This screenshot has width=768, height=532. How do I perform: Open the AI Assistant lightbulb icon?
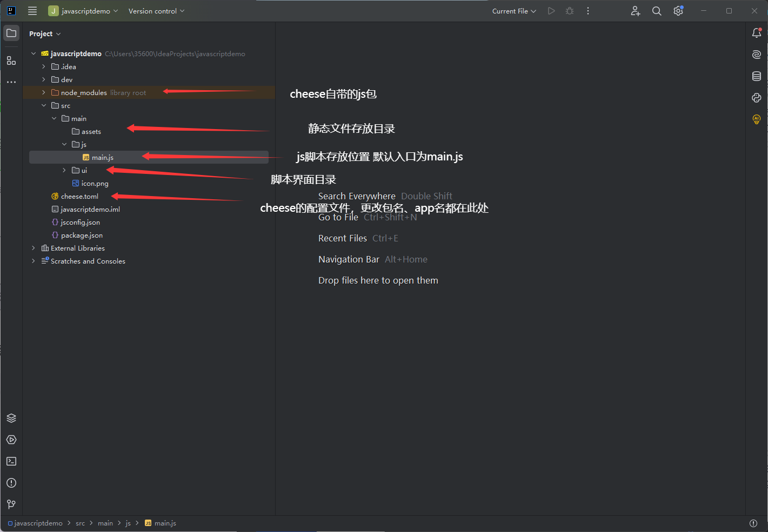(x=757, y=119)
